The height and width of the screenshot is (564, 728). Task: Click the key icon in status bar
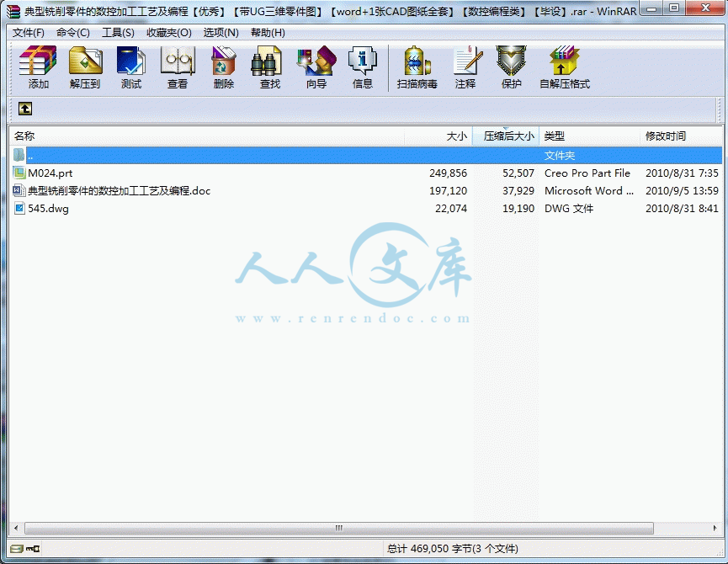pos(33,549)
